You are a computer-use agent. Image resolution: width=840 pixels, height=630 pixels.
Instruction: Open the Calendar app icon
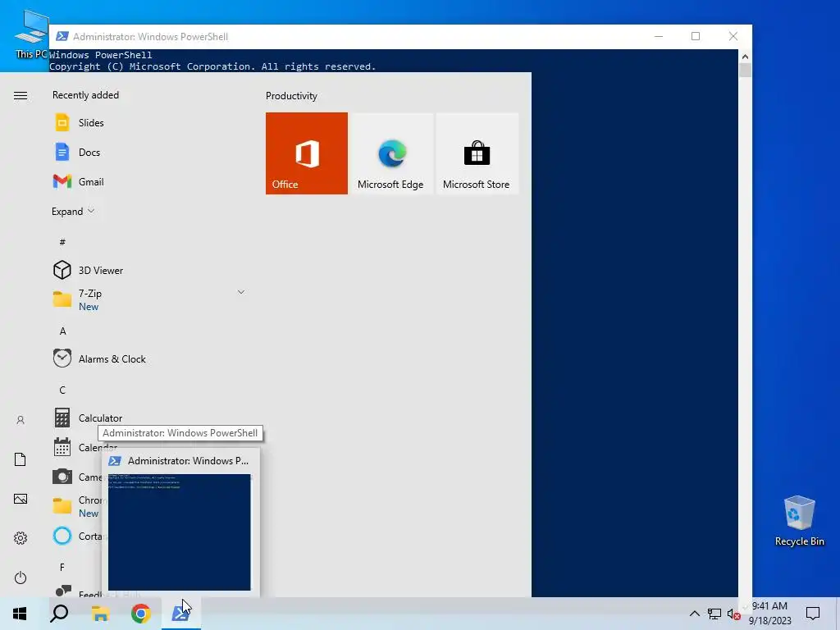click(x=62, y=447)
